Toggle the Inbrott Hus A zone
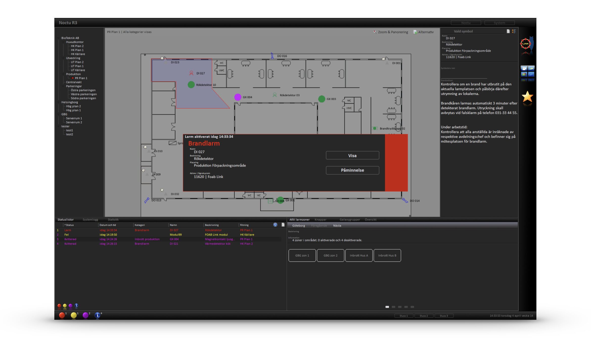 point(359,255)
